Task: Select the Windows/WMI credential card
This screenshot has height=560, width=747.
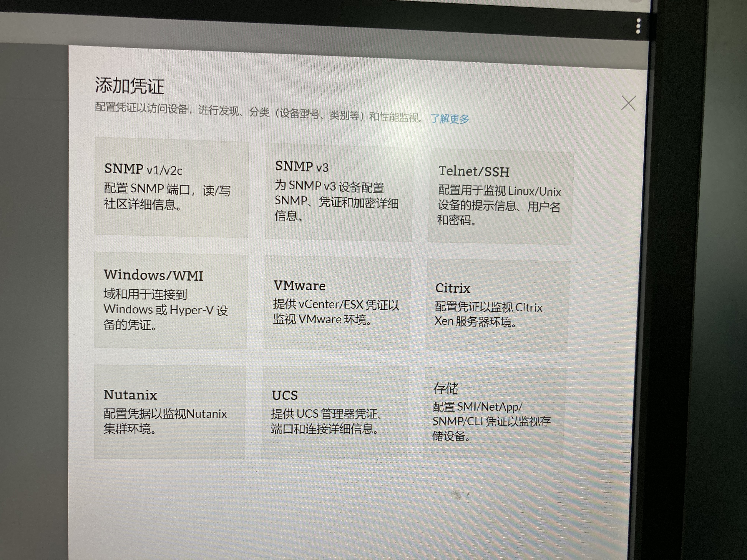Action: [153, 275]
